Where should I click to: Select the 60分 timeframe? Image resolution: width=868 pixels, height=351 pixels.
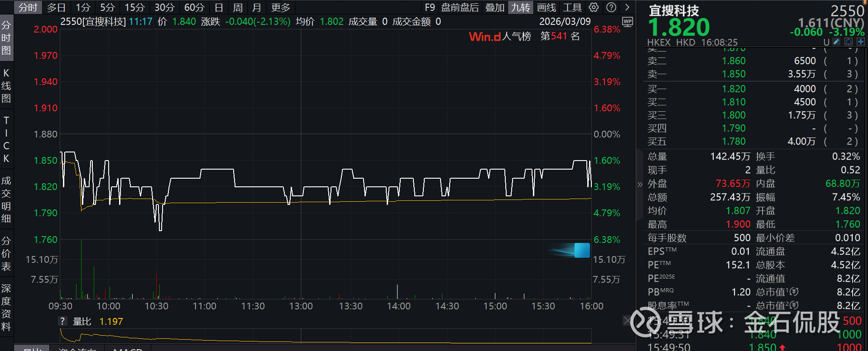[194, 7]
